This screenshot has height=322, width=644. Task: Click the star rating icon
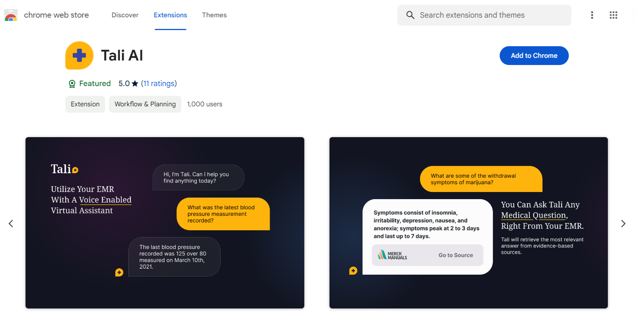135,83
